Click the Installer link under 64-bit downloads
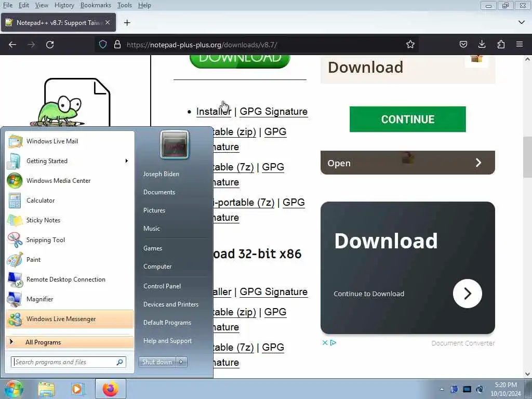This screenshot has height=399, width=532. click(214, 112)
